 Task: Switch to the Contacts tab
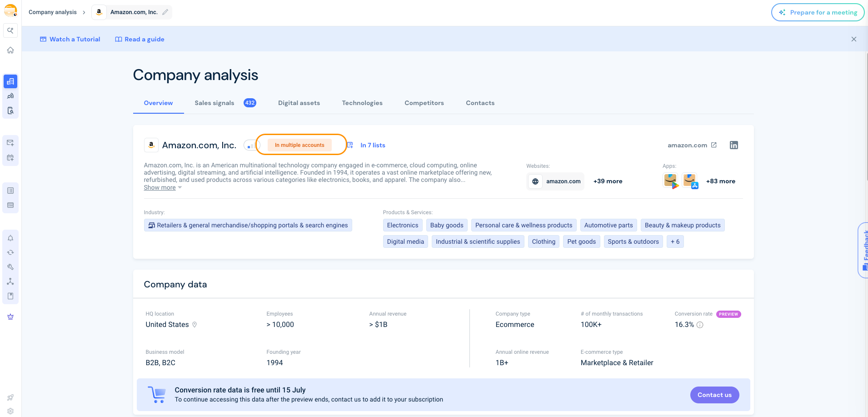[480, 103]
